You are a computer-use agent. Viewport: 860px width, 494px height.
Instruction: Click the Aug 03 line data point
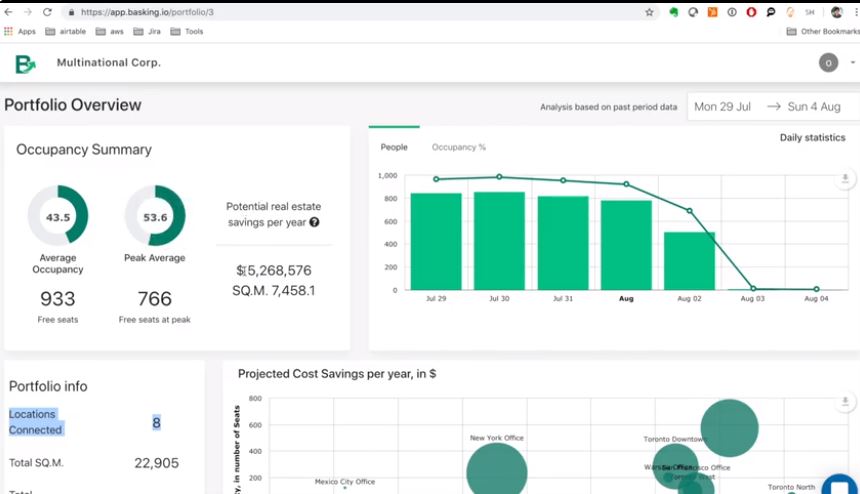(x=753, y=288)
